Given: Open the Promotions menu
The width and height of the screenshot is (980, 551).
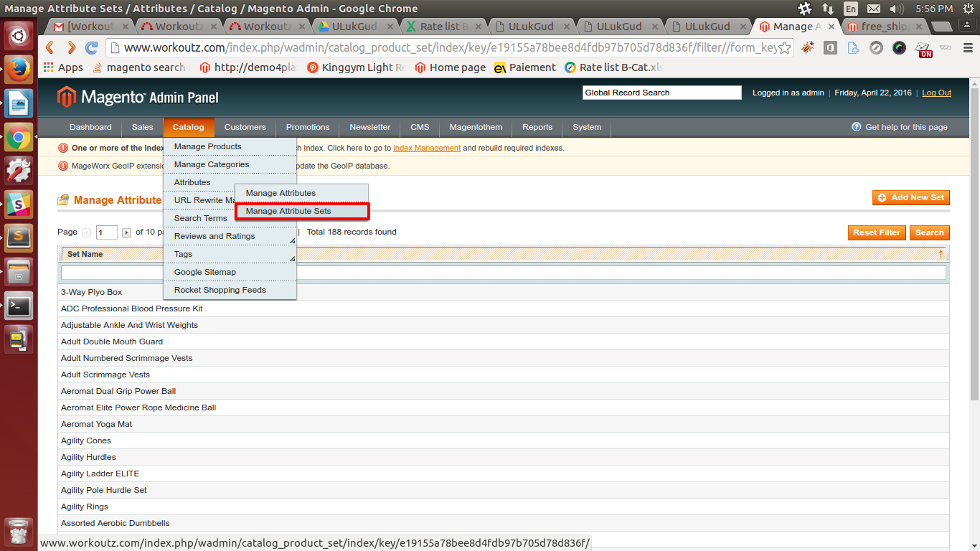Looking at the screenshot, I should click(x=308, y=127).
